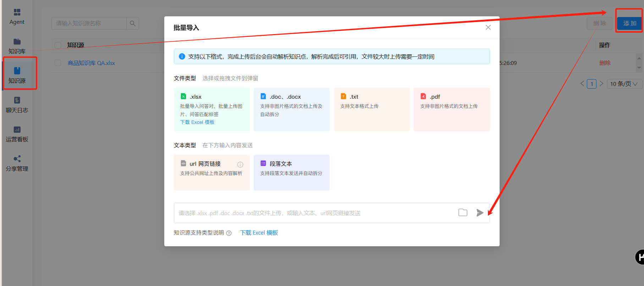Open the 运营看板 sidebar section
Screen dimensions: 644x286
[17, 134]
